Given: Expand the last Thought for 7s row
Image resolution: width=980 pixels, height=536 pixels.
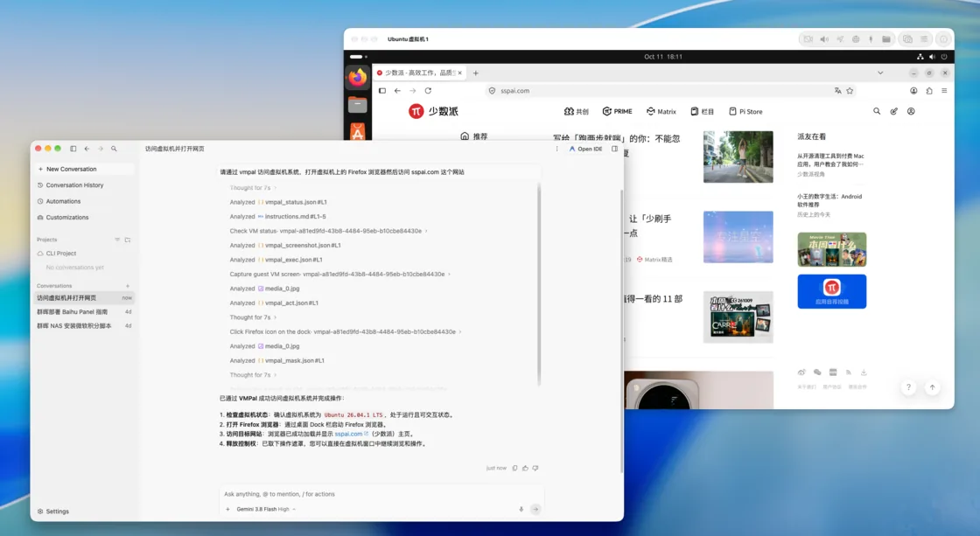Looking at the screenshot, I should click(253, 375).
